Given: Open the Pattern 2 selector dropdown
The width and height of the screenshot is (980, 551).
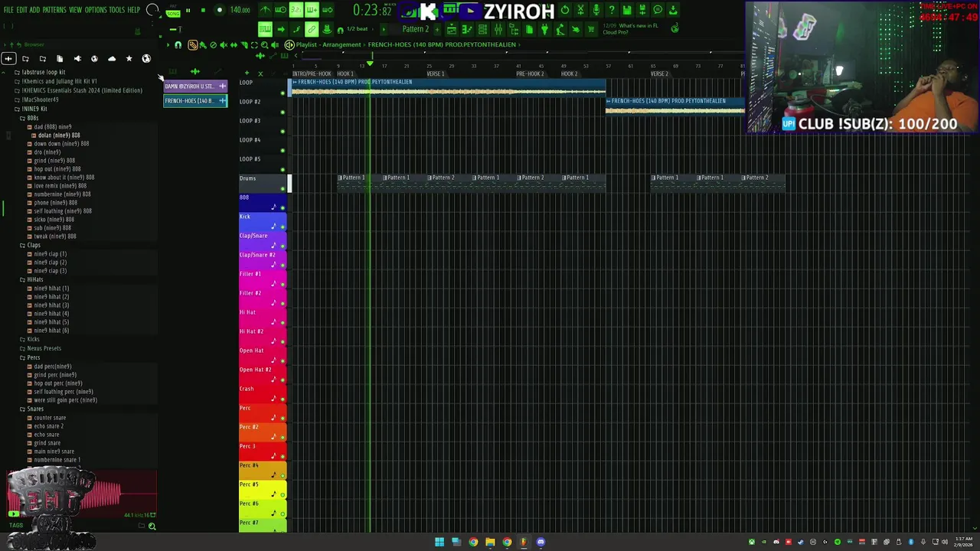Looking at the screenshot, I should (x=416, y=29).
